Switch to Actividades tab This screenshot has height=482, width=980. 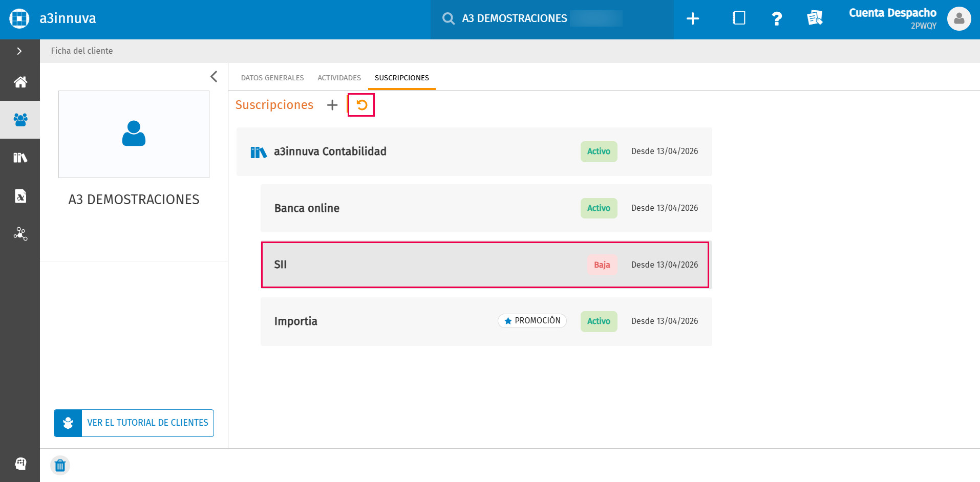pos(339,78)
